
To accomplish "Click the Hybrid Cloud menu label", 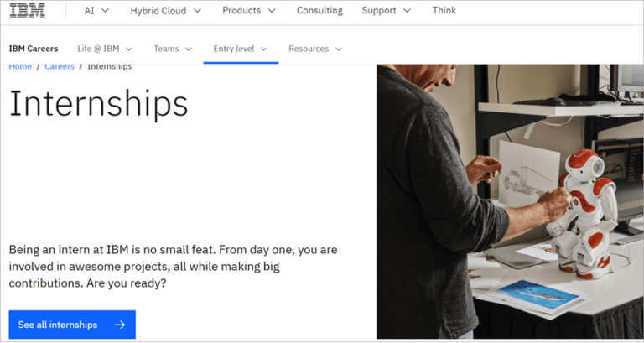I will 158,11.
